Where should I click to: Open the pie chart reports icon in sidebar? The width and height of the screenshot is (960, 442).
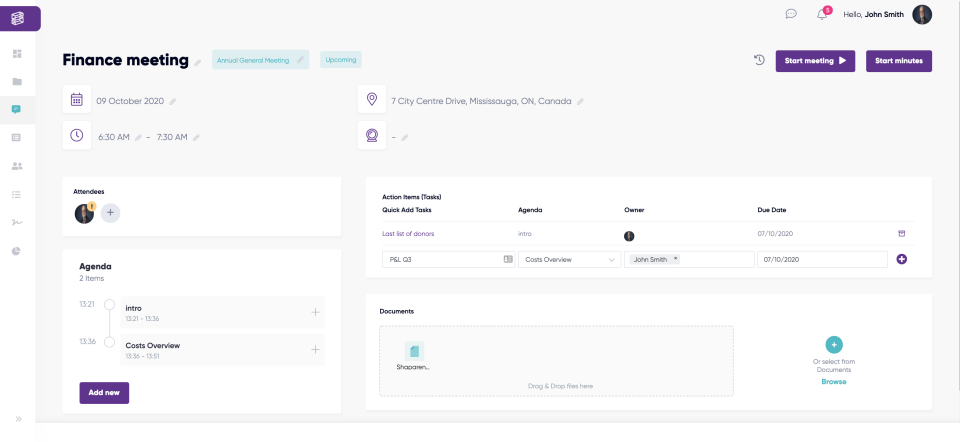point(17,251)
